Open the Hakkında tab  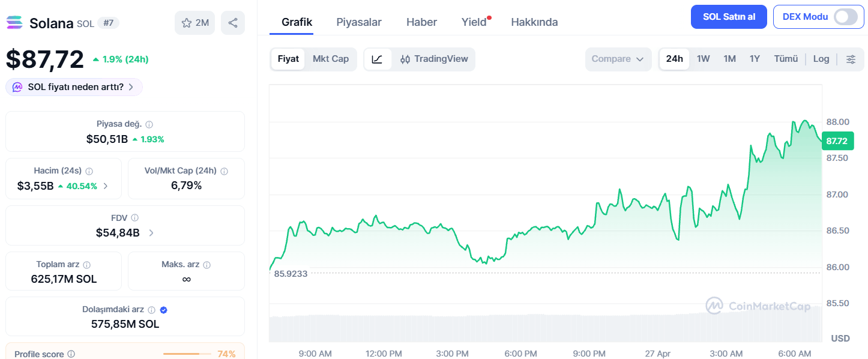pyautogui.click(x=534, y=22)
